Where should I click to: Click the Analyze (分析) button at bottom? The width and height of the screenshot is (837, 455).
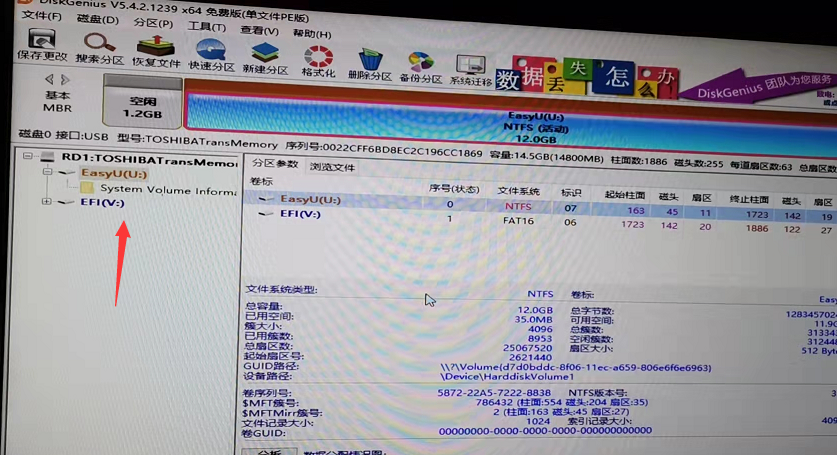coord(270,452)
